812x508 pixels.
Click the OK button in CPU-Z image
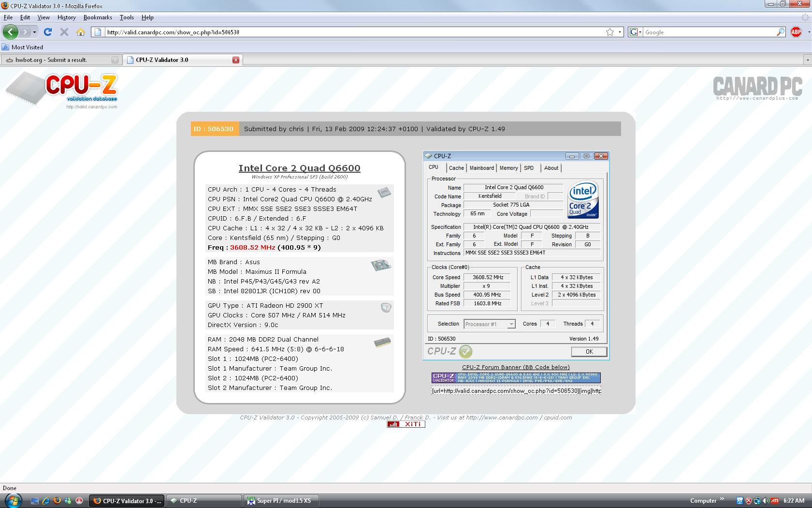(589, 352)
